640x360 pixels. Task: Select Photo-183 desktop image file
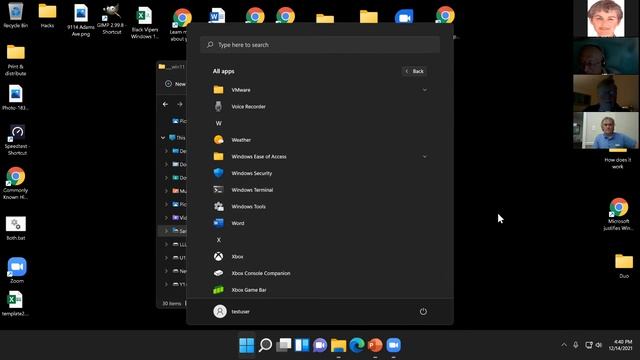click(x=16, y=98)
